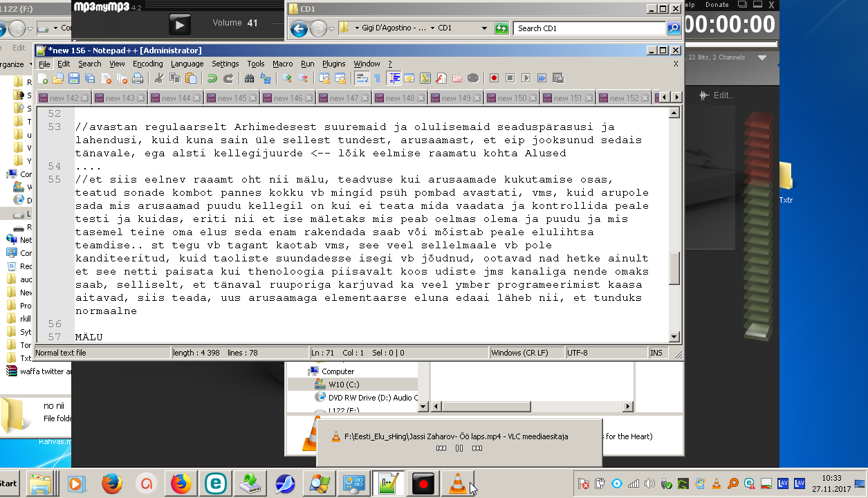Open the Function List toolbar icon
Image resolution: width=868 pixels, height=498 pixels.
point(441,78)
